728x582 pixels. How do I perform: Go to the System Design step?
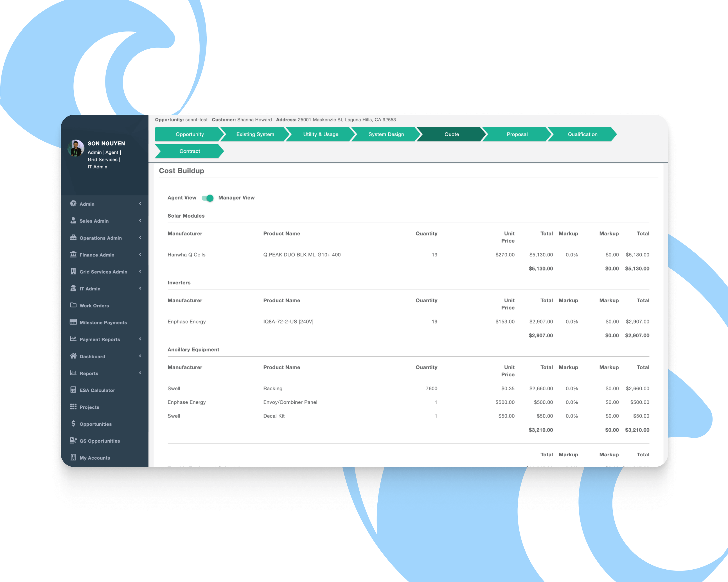pyautogui.click(x=386, y=134)
